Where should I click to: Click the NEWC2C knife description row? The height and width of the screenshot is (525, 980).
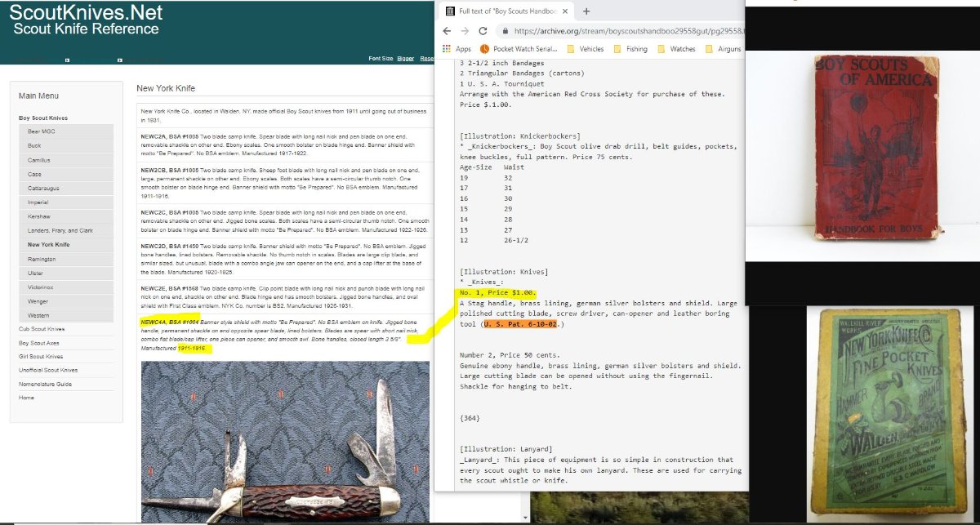[x=284, y=220]
